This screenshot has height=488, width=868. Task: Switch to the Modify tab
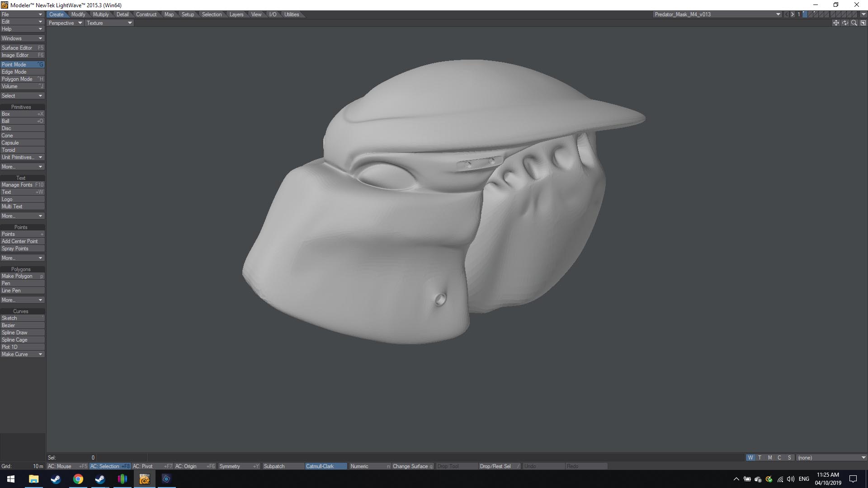[x=78, y=14]
